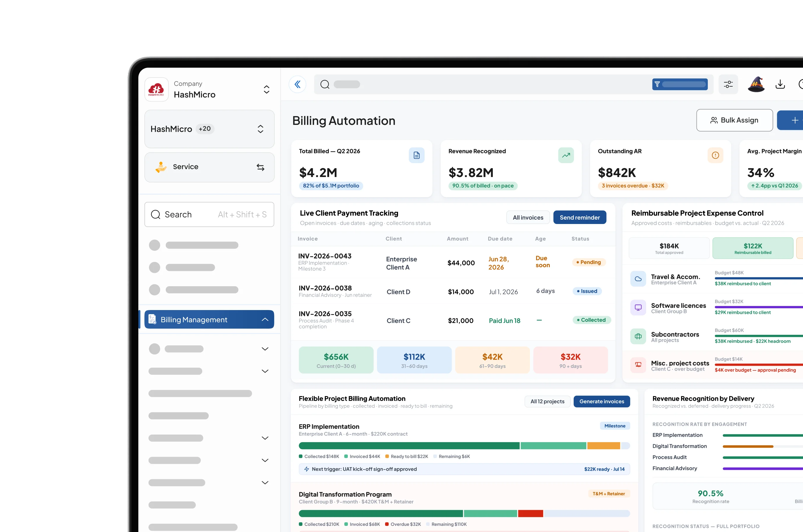Click the ERP Implementation billing progress bar
This screenshot has height=532, width=803.
[x=464, y=446]
